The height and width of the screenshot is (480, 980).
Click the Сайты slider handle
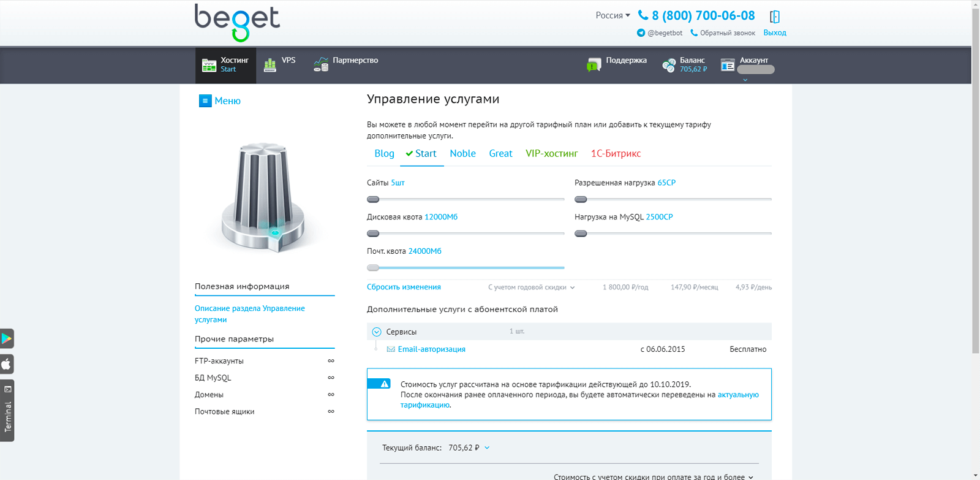[x=373, y=199]
